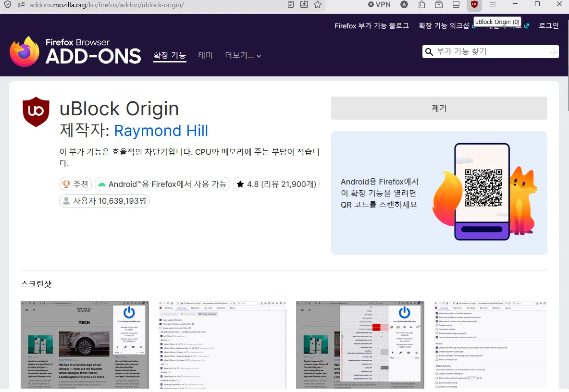
Task: Click the address bar URL addons.mozilla.org
Action: (107, 5)
